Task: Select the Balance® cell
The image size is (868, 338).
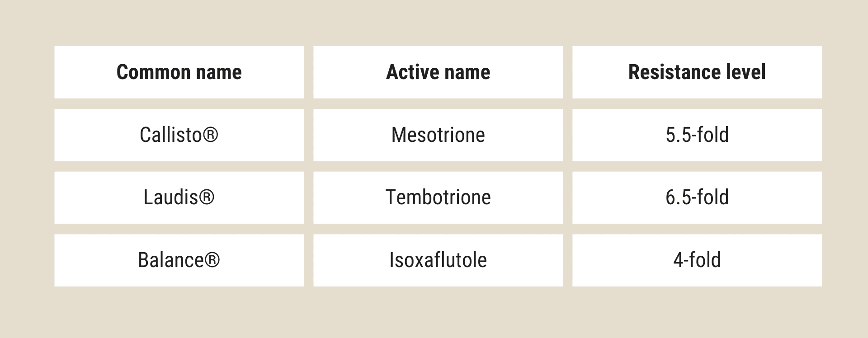Action: [179, 260]
